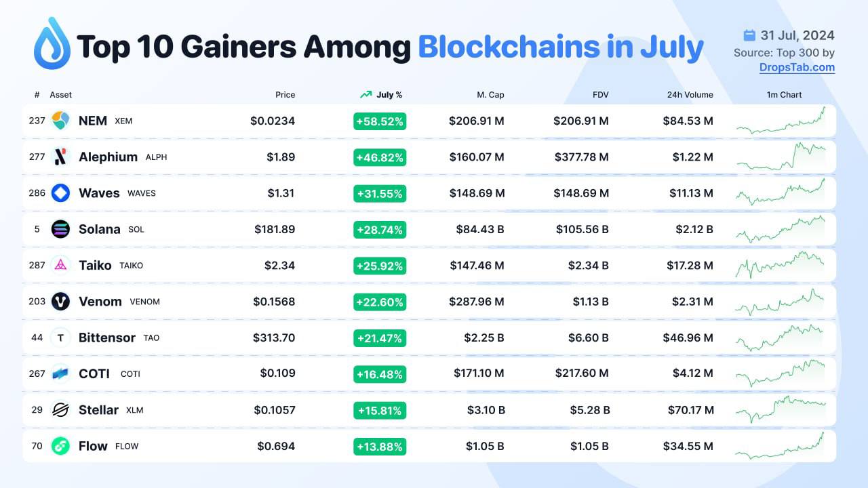Click the Stellar coin icon

pos(60,410)
